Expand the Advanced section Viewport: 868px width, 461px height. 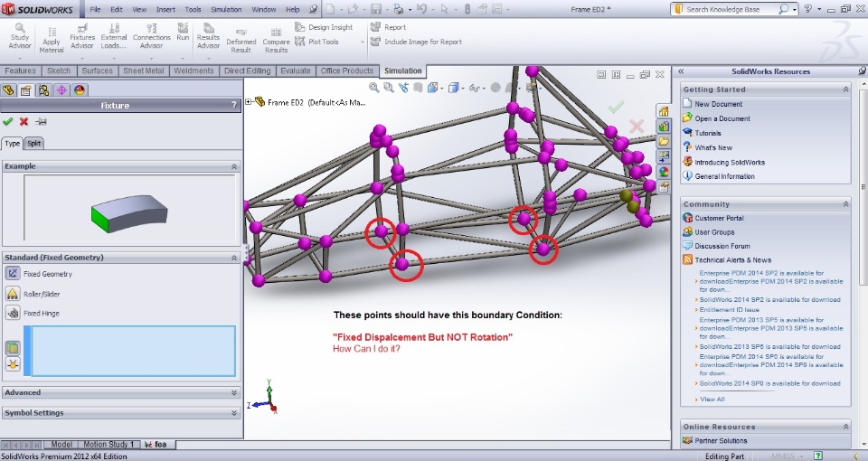(234, 392)
